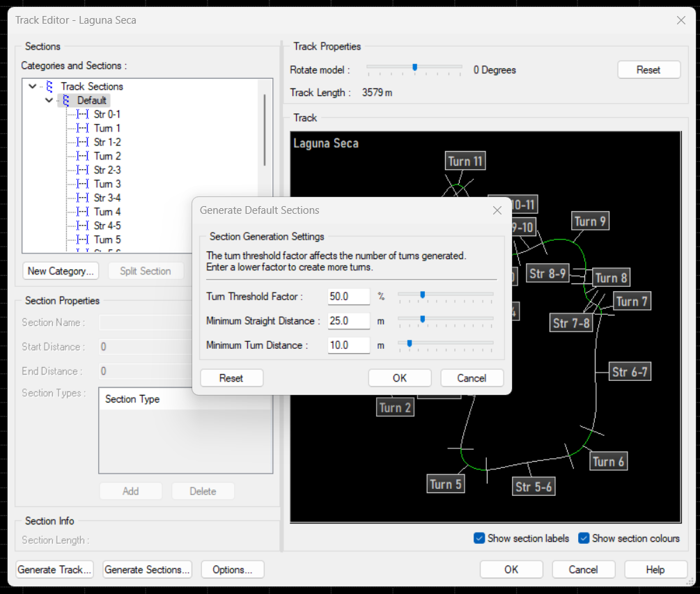The width and height of the screenshot is (700, 594).
Task: Cancel the Generate Default Sections dialog
Action: click(472, 378)
